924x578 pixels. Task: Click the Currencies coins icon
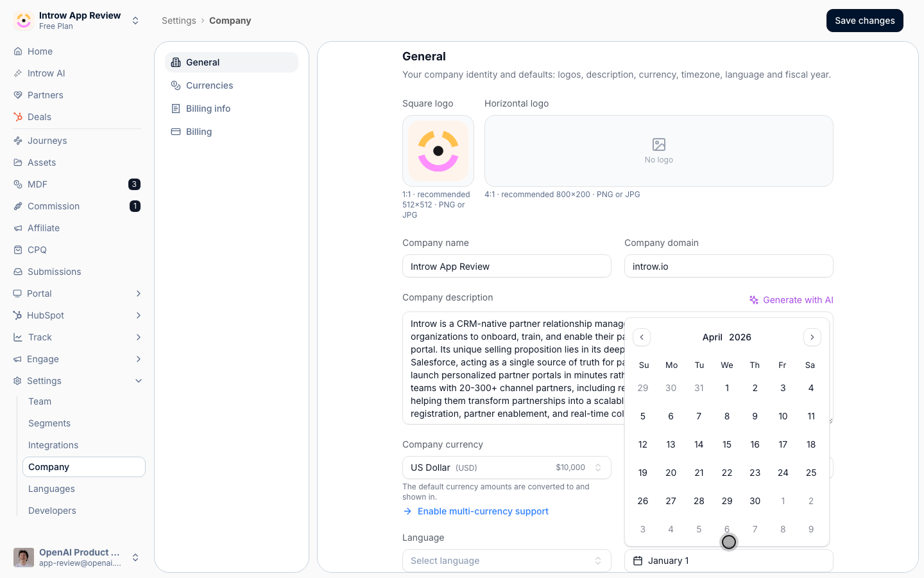pos(176,85)
